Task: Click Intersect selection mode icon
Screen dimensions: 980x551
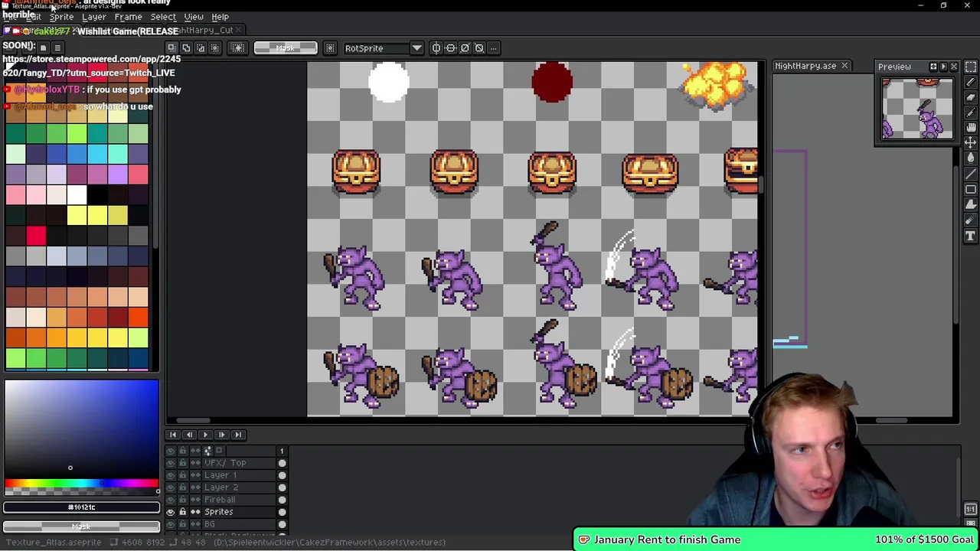Action: (x=215, y=47)
